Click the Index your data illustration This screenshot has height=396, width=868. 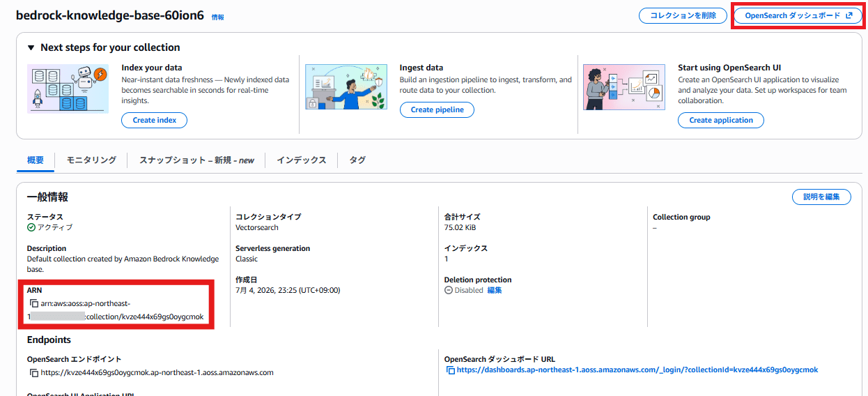(68, 89)
